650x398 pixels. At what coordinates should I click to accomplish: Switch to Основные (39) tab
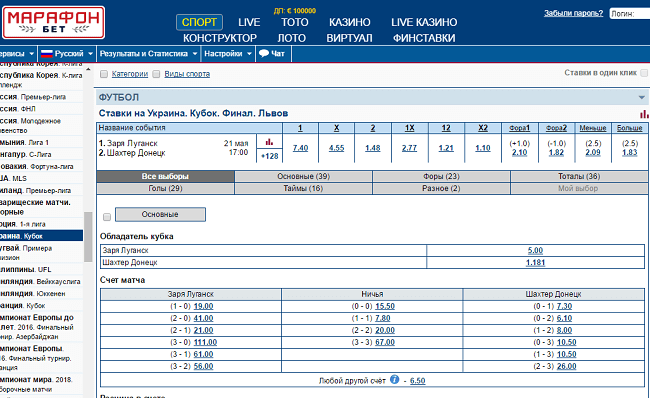[303, 176]
